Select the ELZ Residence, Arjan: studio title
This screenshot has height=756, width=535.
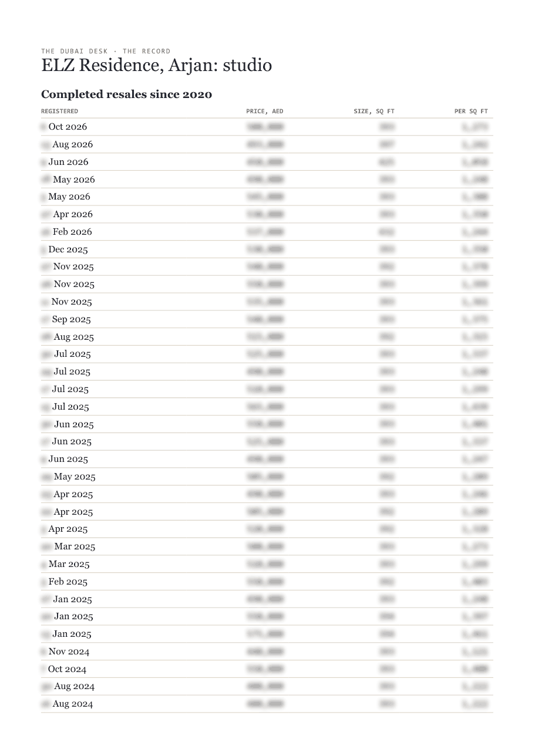(x=156, y=65)
